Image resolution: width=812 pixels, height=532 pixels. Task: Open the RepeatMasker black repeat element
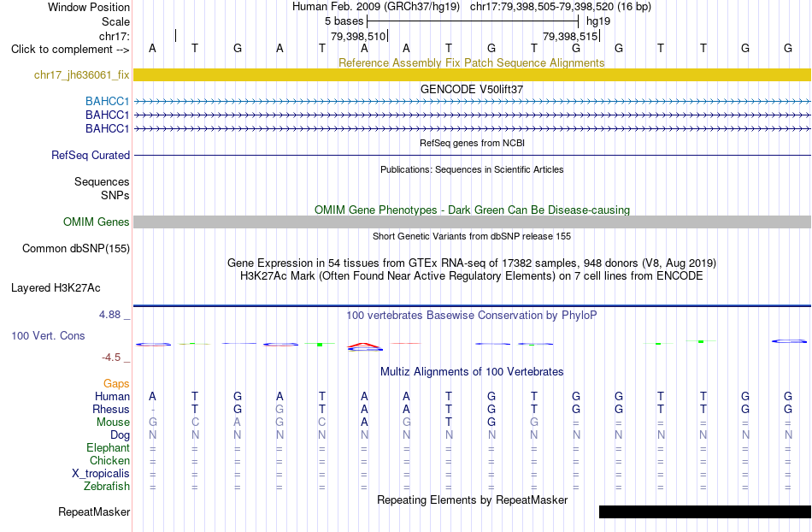point(705,511)
